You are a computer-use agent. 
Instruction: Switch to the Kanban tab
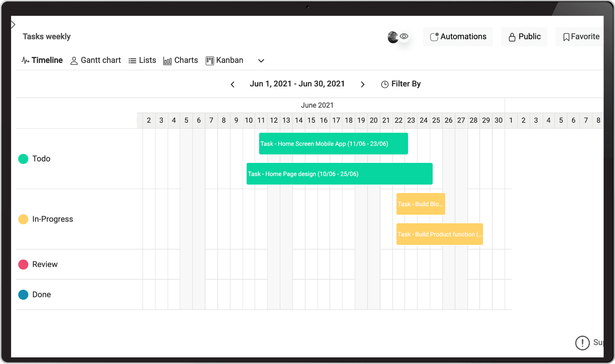point(229,60)
